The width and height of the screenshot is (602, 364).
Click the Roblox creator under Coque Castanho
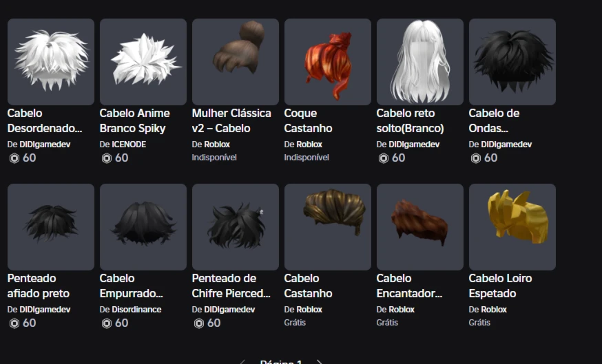click(309, 144)
